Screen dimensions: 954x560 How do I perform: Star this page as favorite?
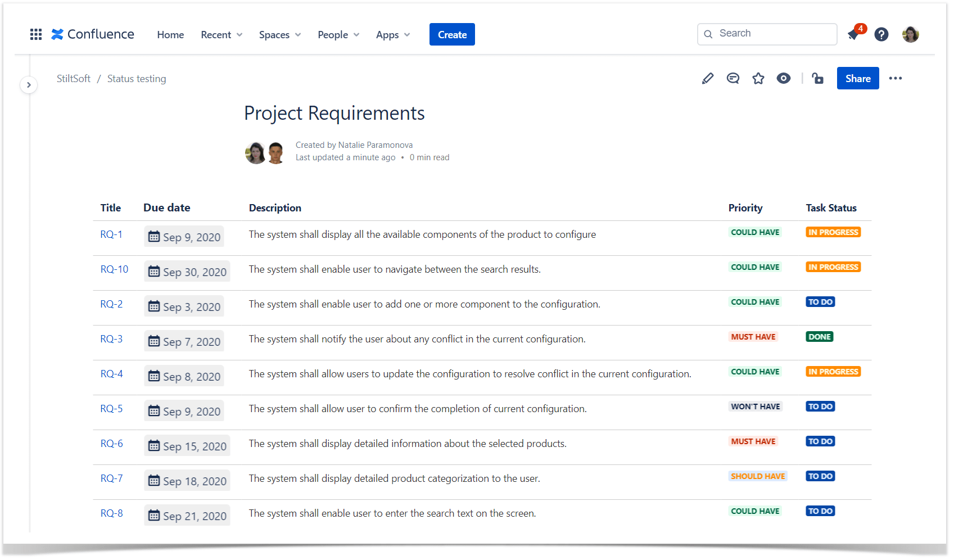(x=758, y=79)
